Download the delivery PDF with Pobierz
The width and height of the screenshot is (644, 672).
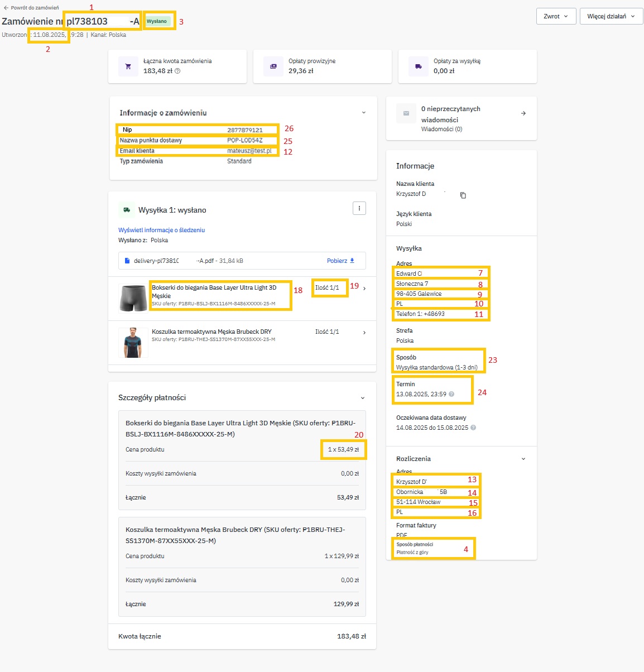340,261
